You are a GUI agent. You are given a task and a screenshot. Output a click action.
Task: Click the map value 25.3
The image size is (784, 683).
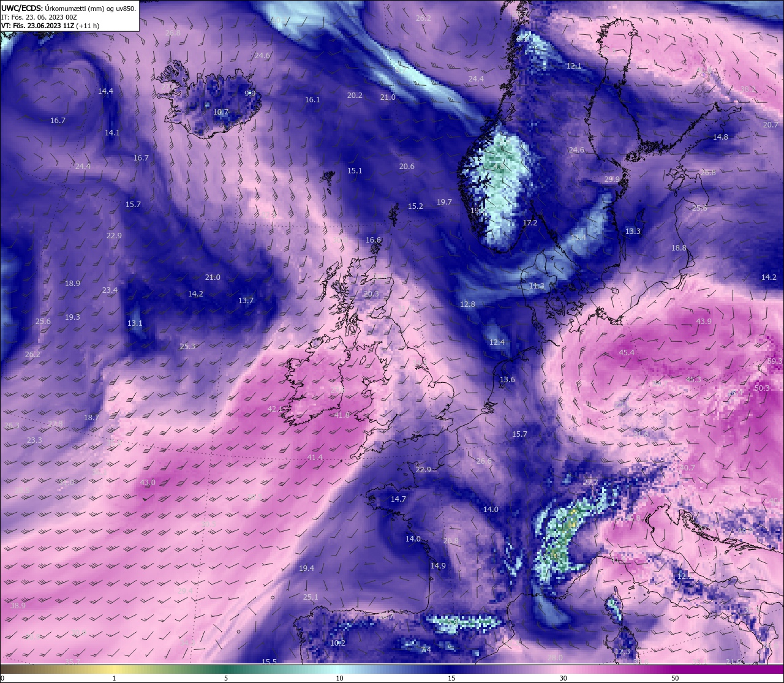point(187,346)
